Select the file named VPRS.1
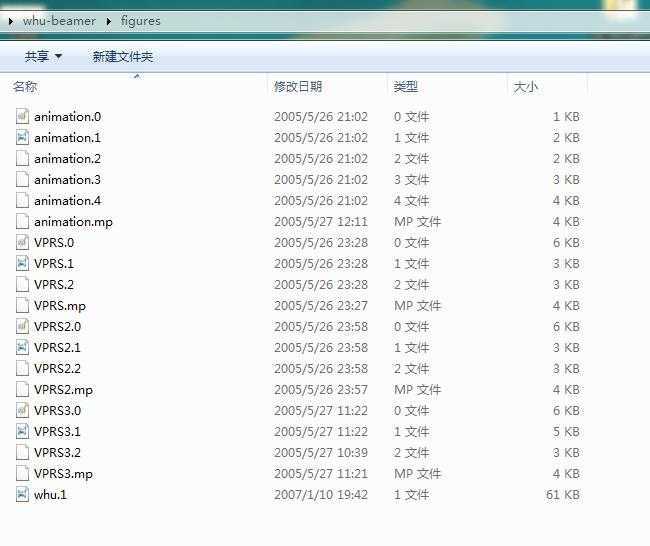650x546 pixels. click(54, 264)
